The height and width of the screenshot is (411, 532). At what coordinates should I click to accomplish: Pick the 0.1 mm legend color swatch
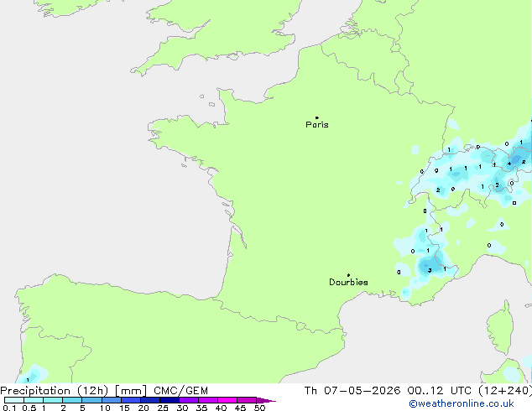14,400
